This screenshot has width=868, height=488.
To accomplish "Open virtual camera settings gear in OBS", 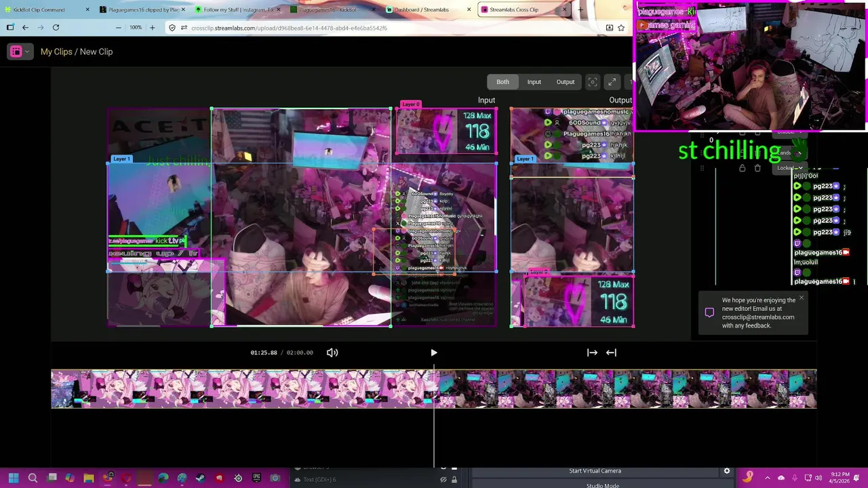I will tap(727, 471).
